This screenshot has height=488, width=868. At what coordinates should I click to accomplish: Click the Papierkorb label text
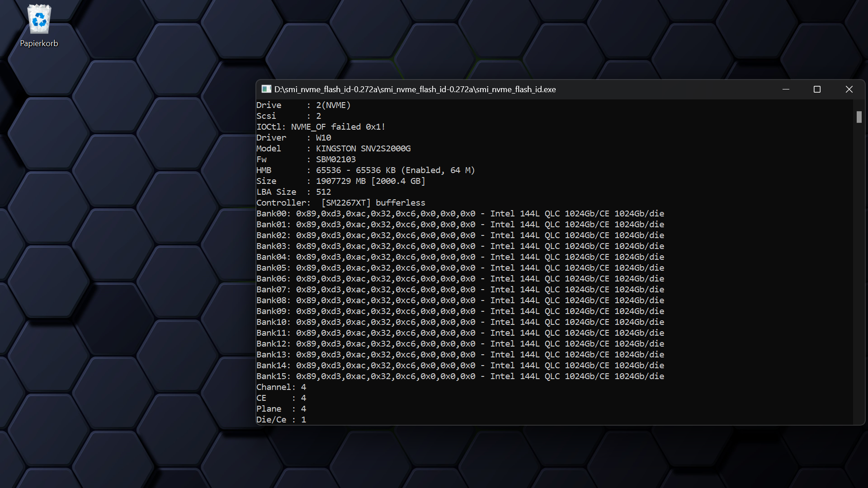point(39,43)
